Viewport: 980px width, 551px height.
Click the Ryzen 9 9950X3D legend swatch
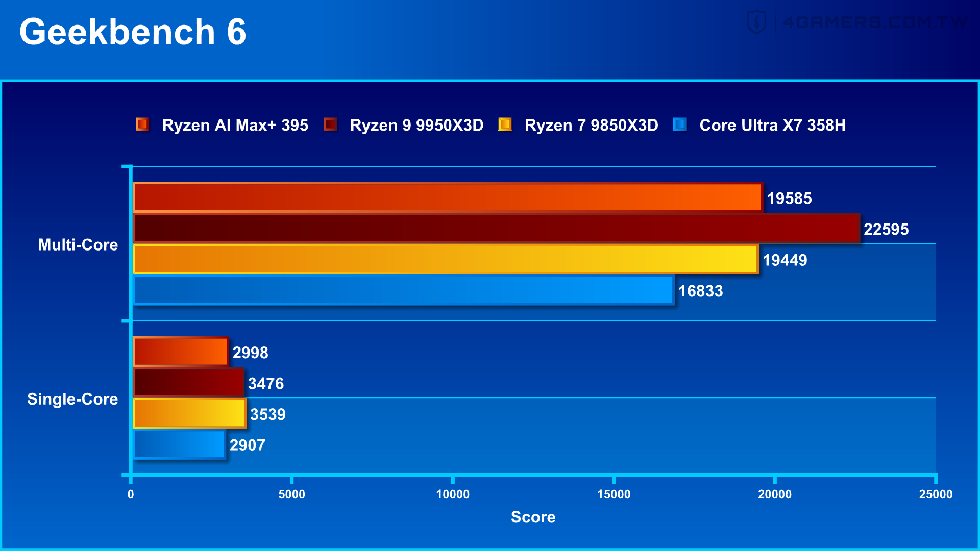[x=330, y=124]
